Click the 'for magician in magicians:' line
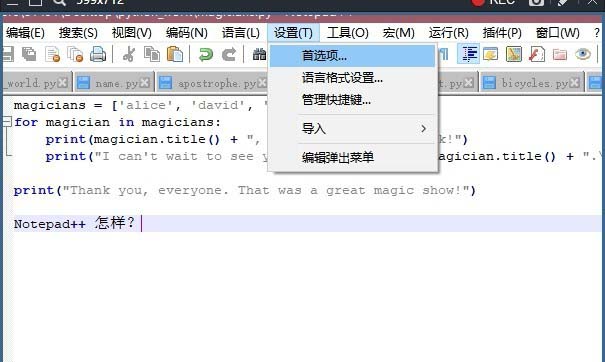The height and width of the screenshot is (362, 605). tap(117, 122)
